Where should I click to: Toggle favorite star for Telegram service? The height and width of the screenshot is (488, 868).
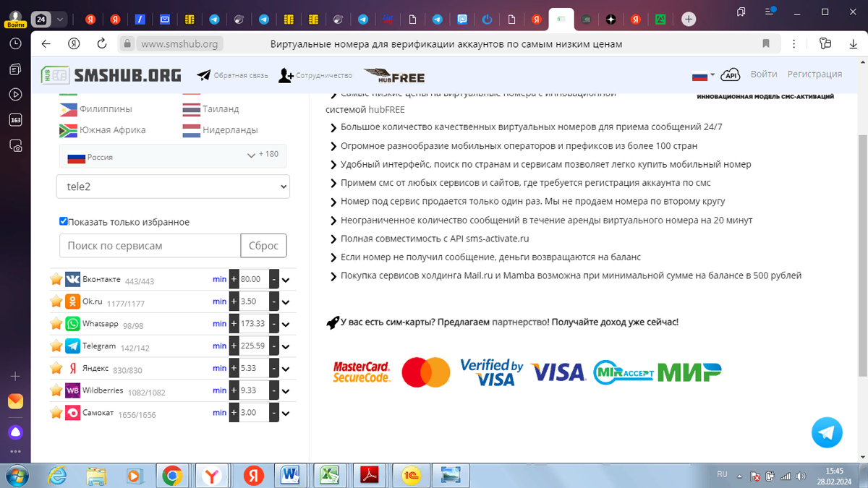(56, 346)
